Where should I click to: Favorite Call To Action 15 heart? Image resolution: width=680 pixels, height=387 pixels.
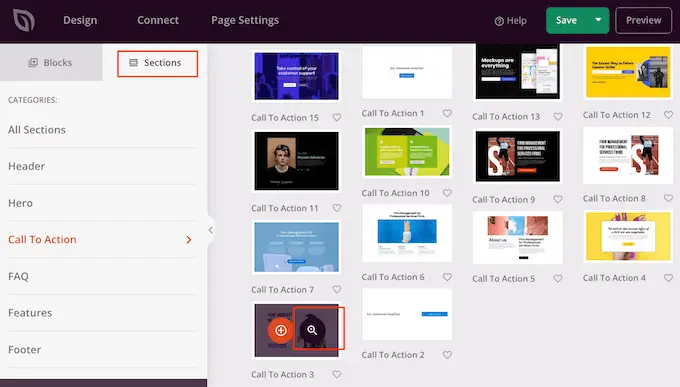tap(337, 118)
